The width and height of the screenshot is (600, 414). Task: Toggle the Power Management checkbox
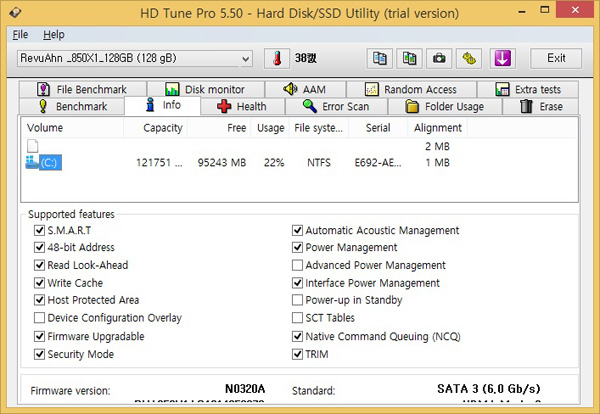click(297, 247)
